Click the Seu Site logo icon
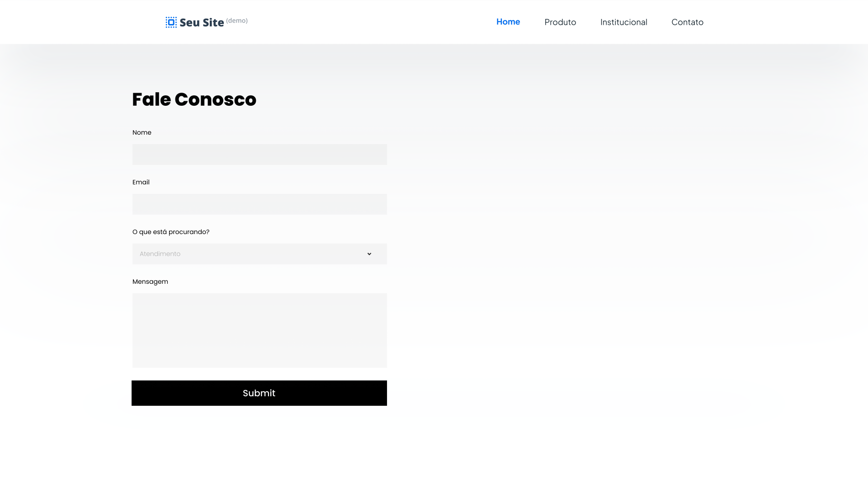Viewport: 868px width, 488px height. [x=171, y=22]
